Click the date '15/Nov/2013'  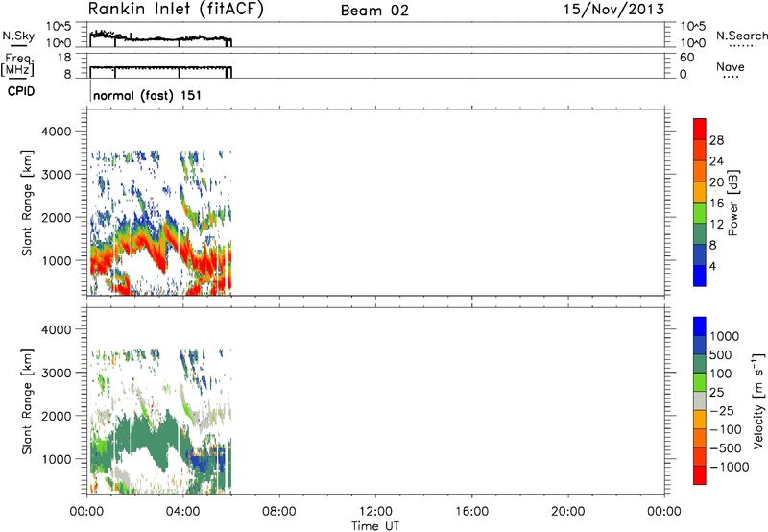tap(613, 10)
